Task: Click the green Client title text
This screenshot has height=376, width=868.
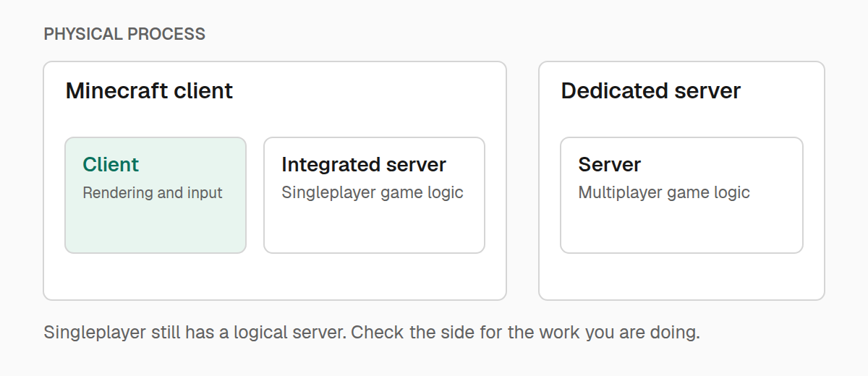Action: point(111,165)
